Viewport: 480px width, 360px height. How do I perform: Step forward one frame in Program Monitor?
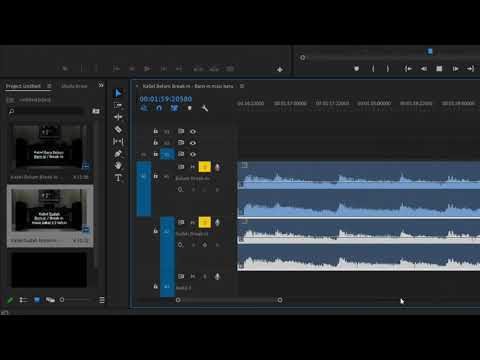(455, 69)
